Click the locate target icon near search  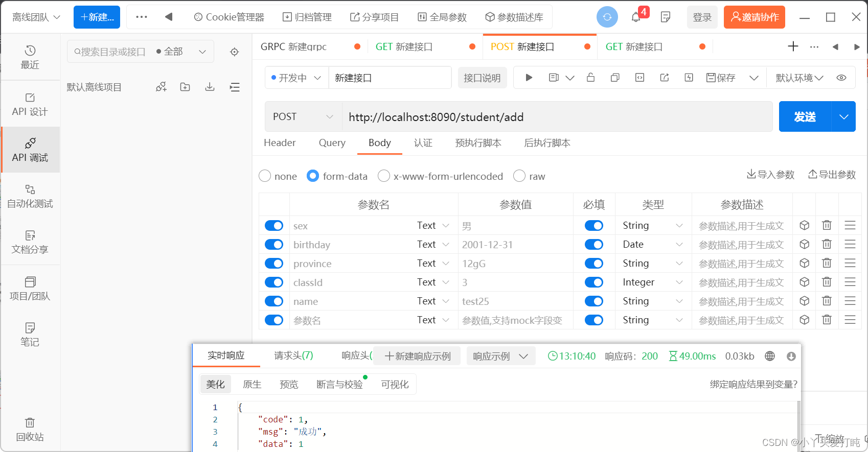tap(235, 52)
